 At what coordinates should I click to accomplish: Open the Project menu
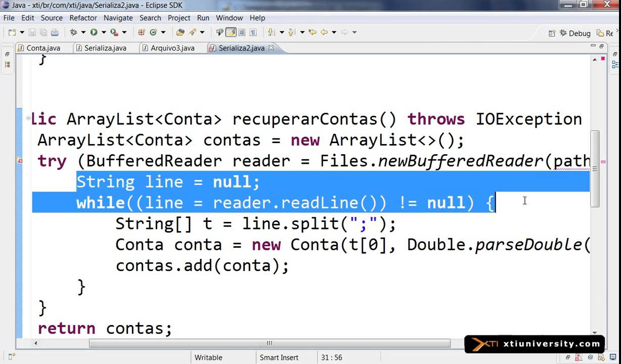[x=179, y=18]
